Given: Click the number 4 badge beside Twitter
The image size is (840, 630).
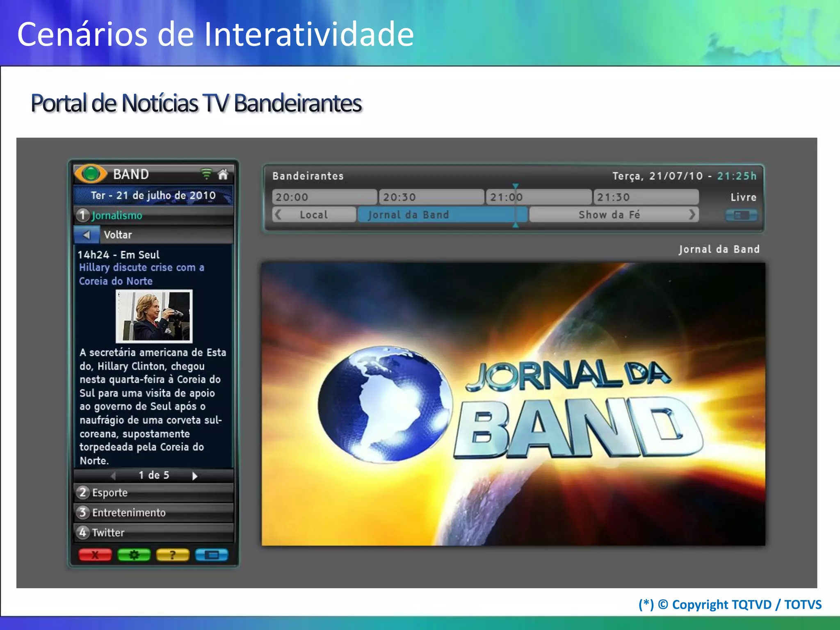Looking at the screenshot, I should click(x=83, y=532).
